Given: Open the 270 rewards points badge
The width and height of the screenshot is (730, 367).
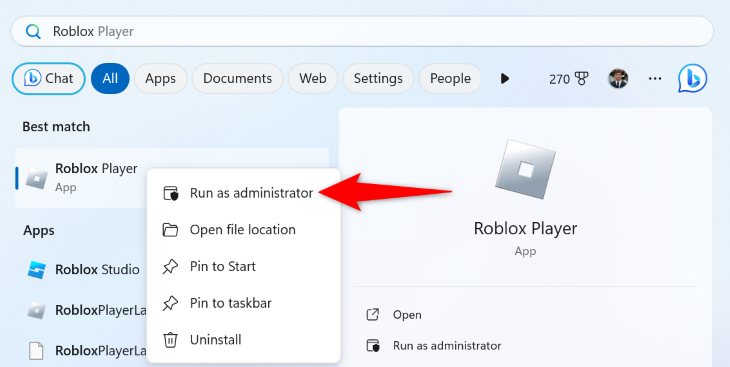Looking at the screenshot, I should tap(568, 79).
